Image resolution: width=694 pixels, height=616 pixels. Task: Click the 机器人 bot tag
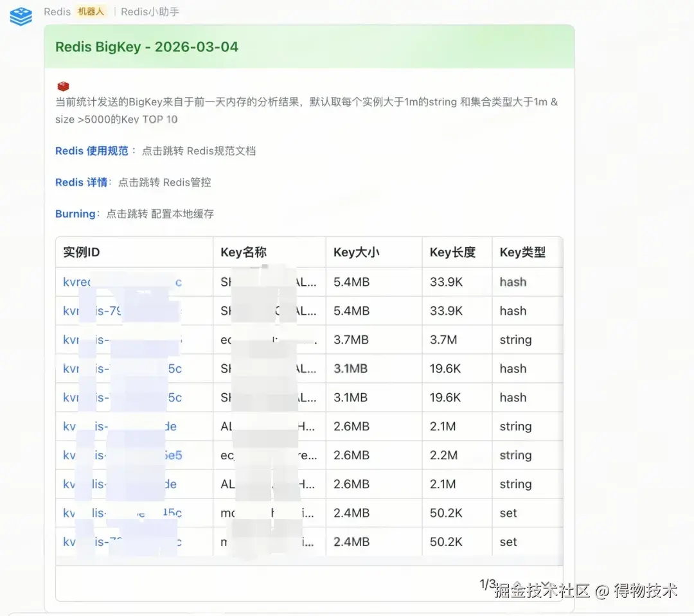(91, 12)
